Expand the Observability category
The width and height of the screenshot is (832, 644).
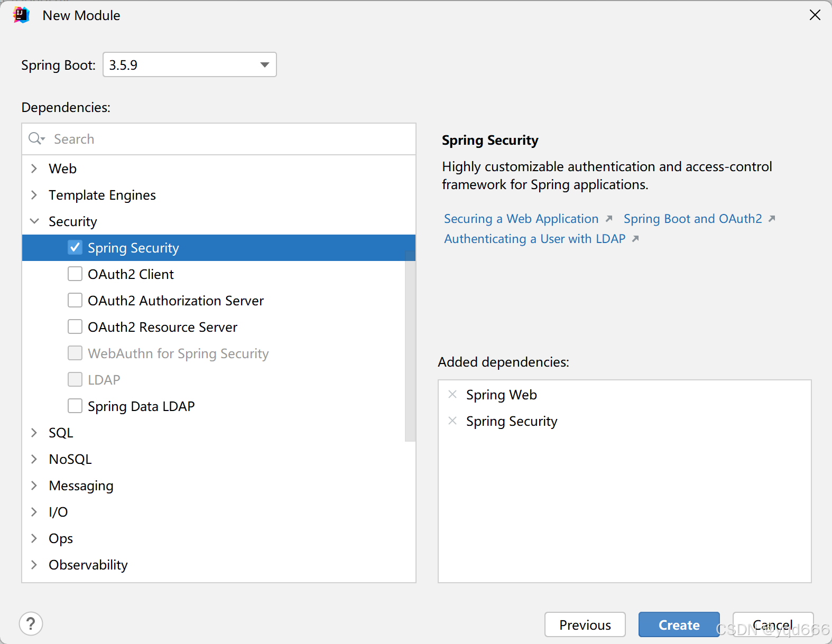click(x=34, y=565)
